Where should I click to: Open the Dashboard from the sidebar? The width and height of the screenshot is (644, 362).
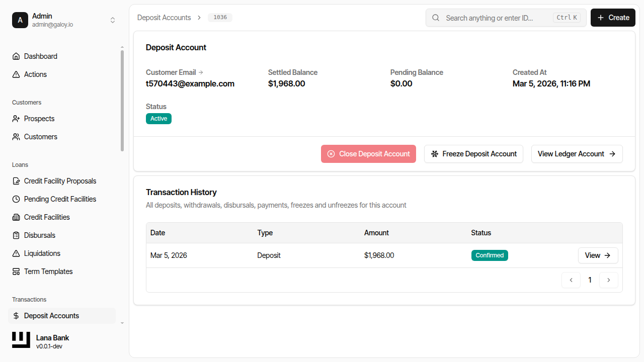[16, 56]
